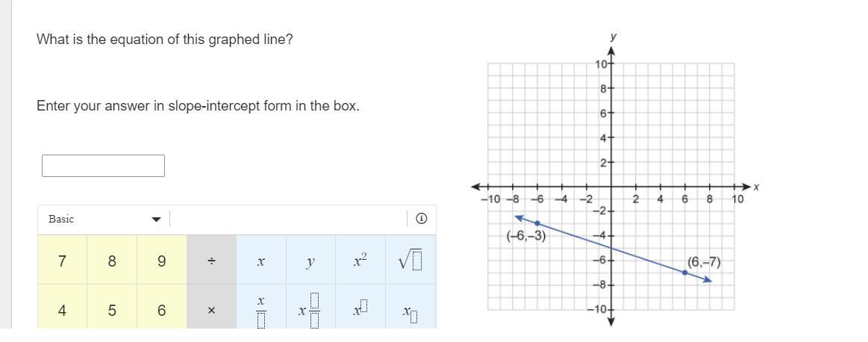Image resolution: width=868 pixels, height=342 pixels.
Task: Click the square root symbol key
Action: click(410, 261)
